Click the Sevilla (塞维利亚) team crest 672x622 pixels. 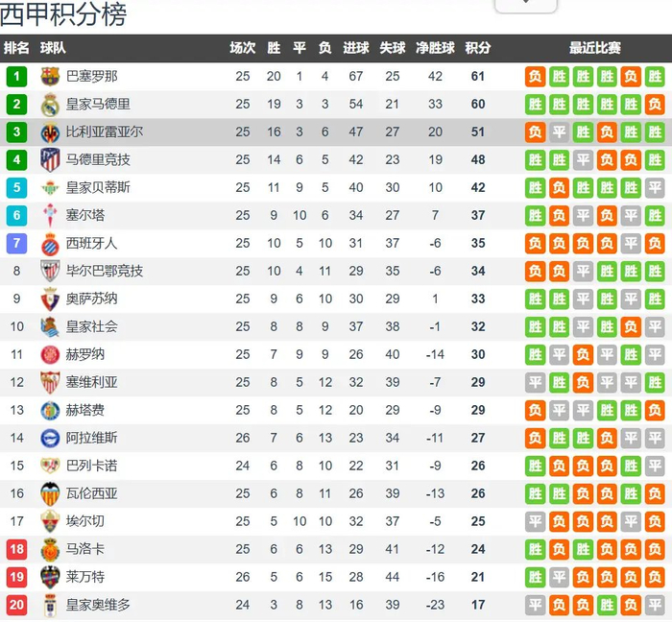click(51, 383)
